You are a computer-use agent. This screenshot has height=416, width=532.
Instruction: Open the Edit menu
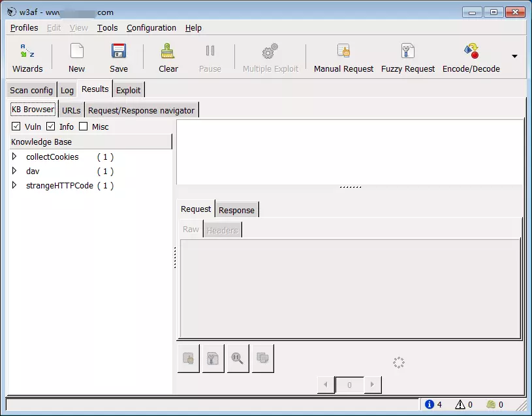[x=54, y=28]
